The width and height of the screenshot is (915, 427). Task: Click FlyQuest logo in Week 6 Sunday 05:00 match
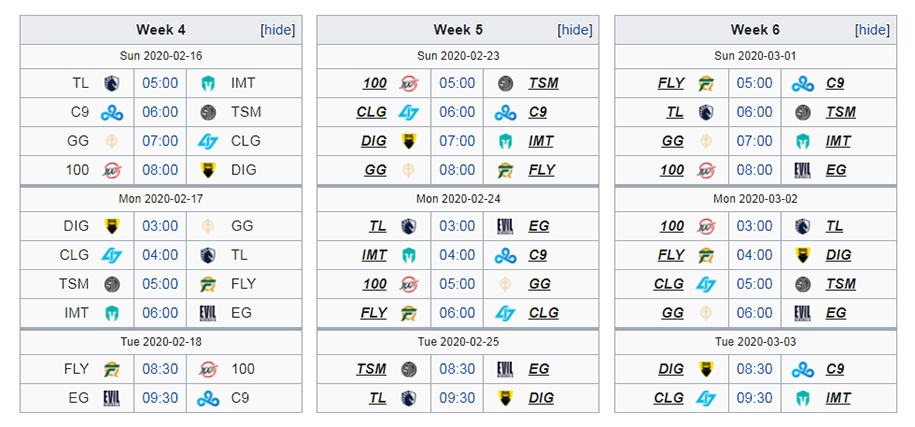(x=706, y=83)
